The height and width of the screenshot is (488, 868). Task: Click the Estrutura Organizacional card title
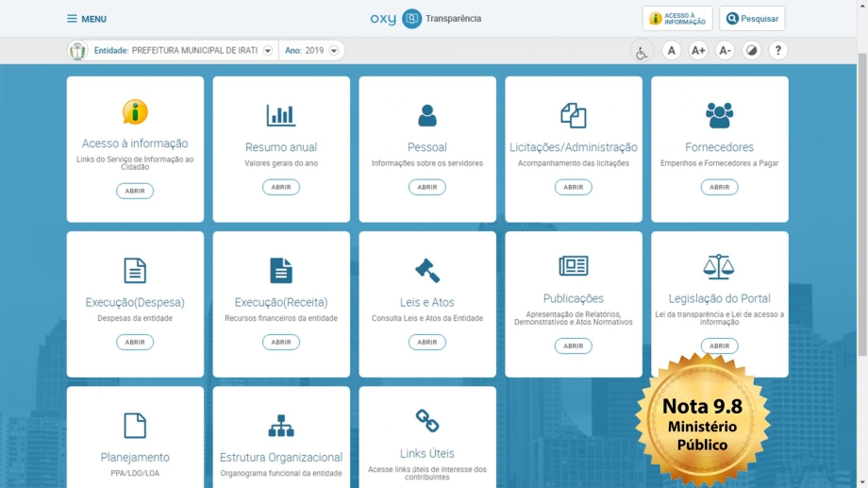pyautogui.click(x=280, y=458)
